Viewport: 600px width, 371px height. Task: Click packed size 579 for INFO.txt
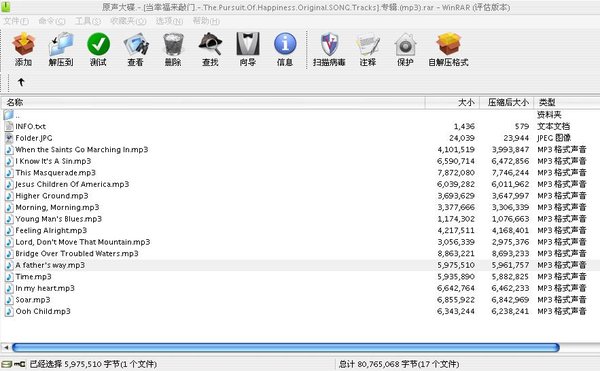pos(522,126)
